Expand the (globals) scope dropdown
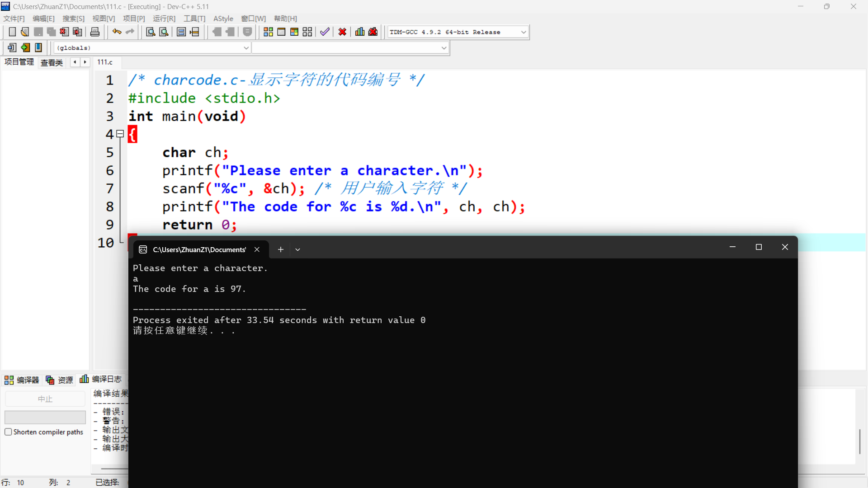 (x=246, y=48)
